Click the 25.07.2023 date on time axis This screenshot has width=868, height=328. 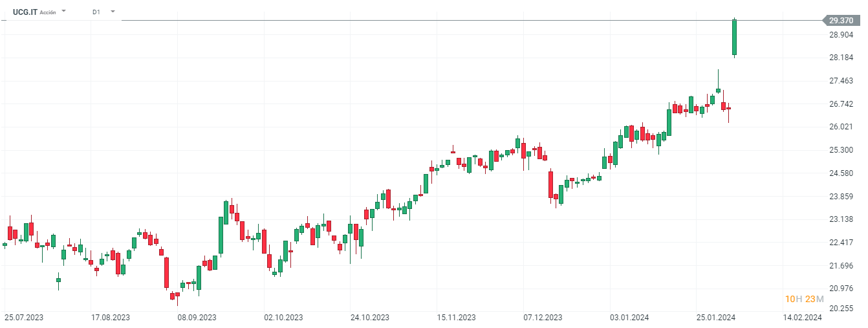click(x=23, y=318)
